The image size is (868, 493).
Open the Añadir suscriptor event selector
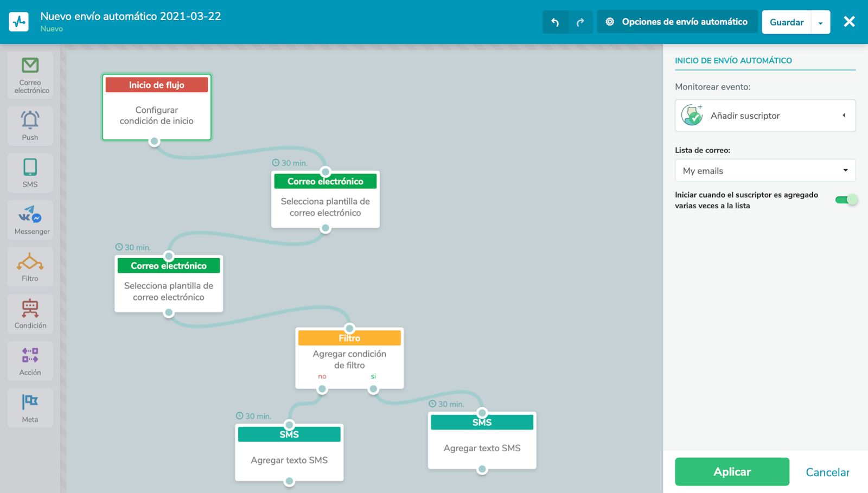tap(764, 116)
